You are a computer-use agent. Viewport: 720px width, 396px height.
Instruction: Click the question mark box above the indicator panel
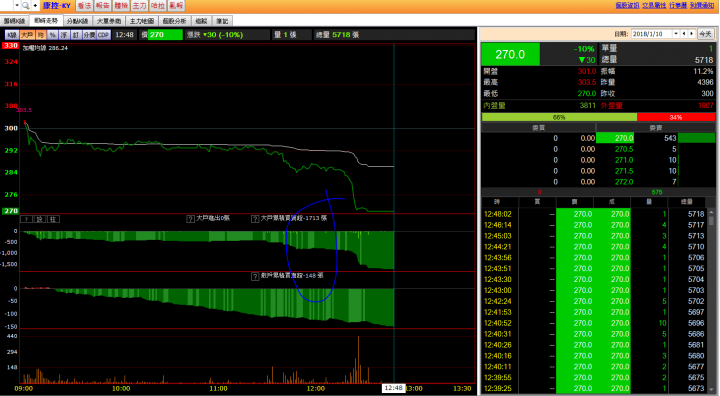pos(27,219)
